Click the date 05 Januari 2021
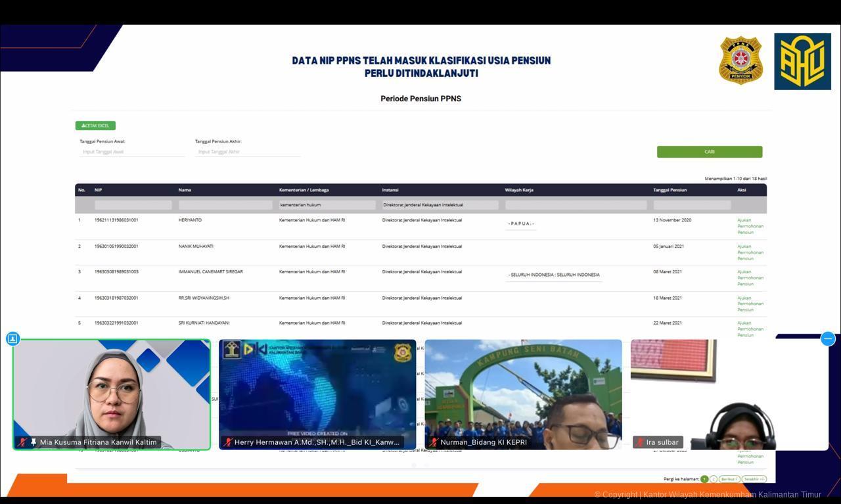The height and width of the screenshot is (504, 841). click(668, 246)
